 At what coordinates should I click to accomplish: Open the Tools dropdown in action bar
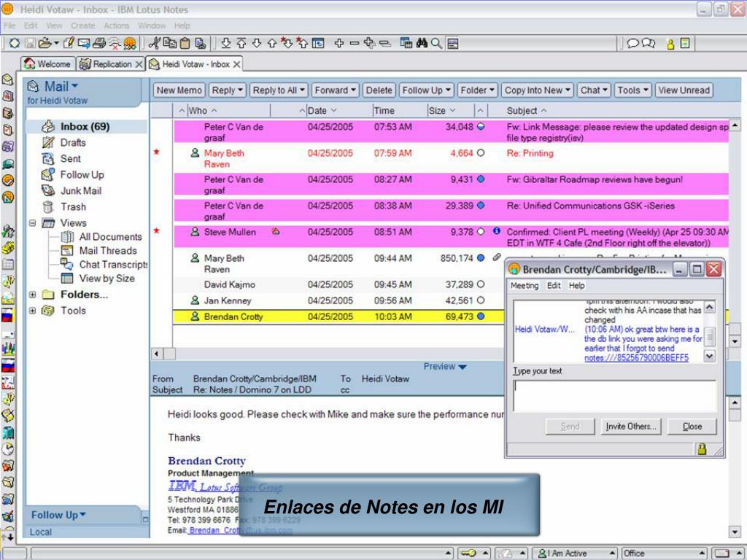[x=632, y=90]
